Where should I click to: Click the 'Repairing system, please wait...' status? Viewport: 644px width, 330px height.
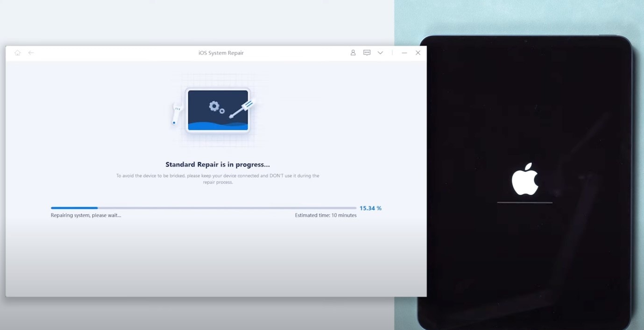86,215
